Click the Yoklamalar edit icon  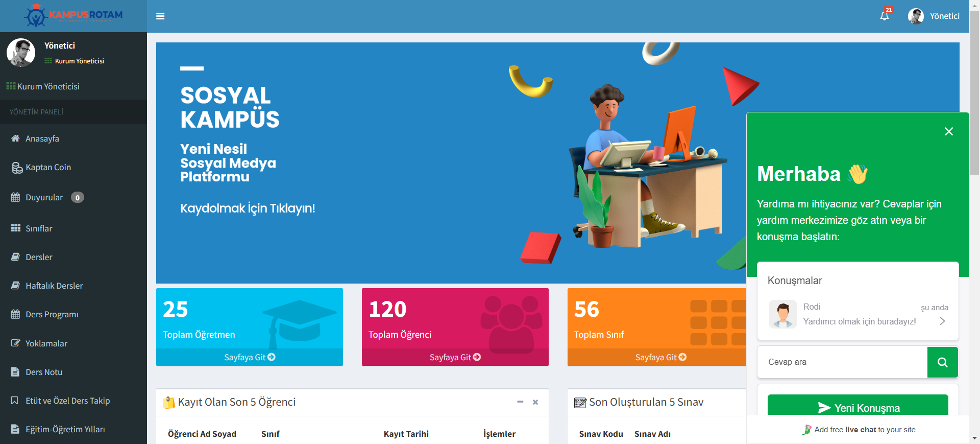(x=16, y=343)
